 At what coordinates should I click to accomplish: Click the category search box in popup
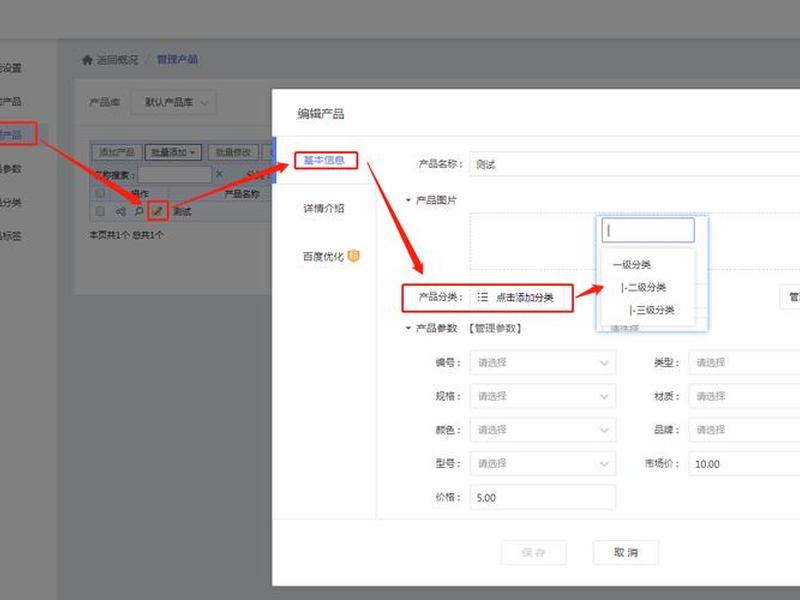(x=648, y=230)
